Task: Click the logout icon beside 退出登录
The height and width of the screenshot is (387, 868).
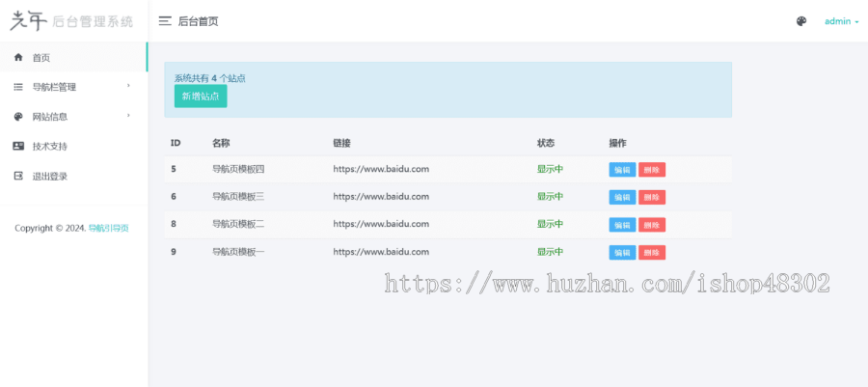Action: tap(18, 176)
